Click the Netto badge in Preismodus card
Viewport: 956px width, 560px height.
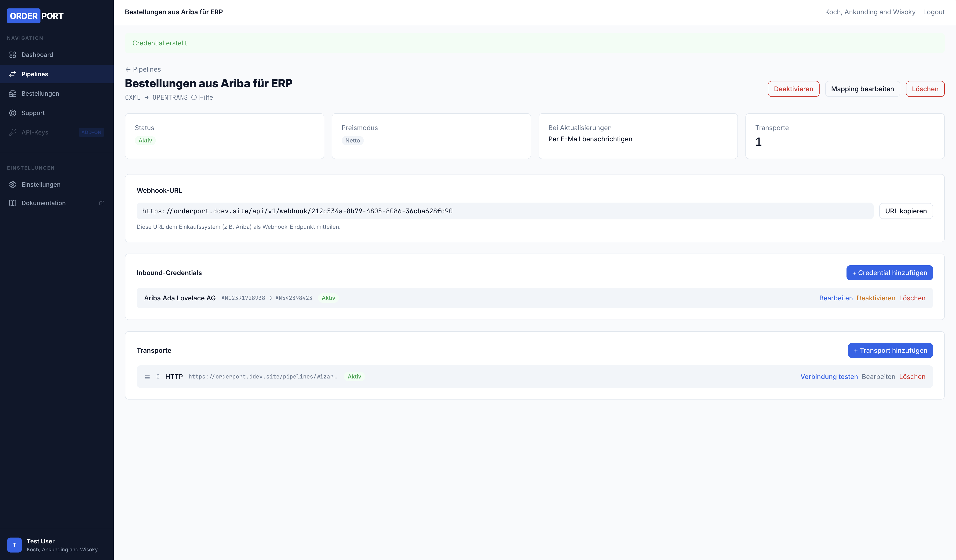pos(352,140)
